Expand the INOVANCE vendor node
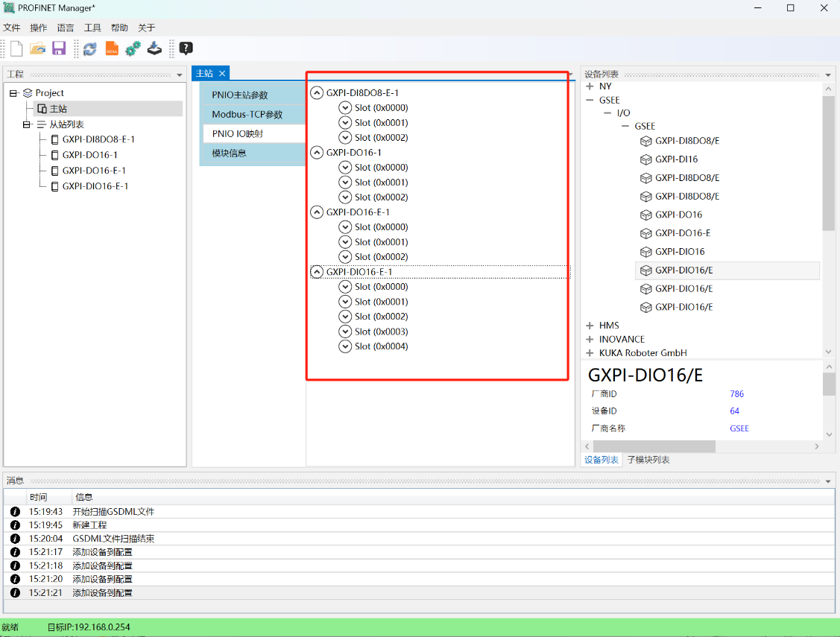 coord(590,340)
